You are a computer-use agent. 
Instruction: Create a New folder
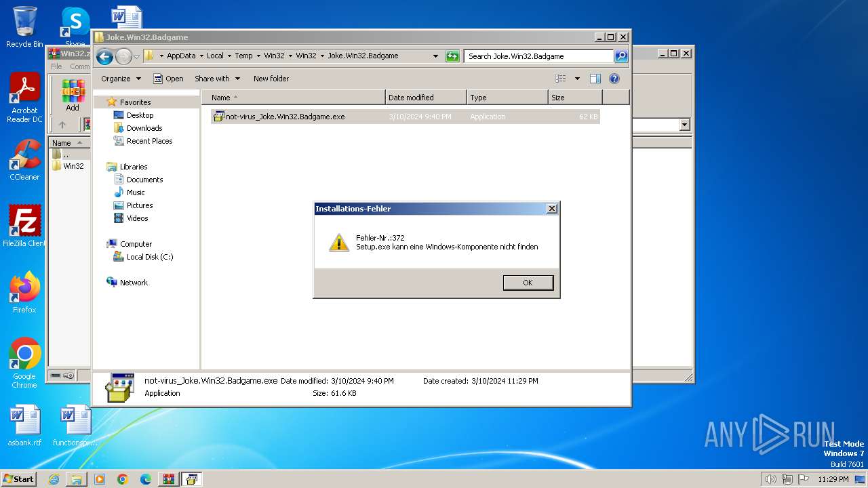271,79
